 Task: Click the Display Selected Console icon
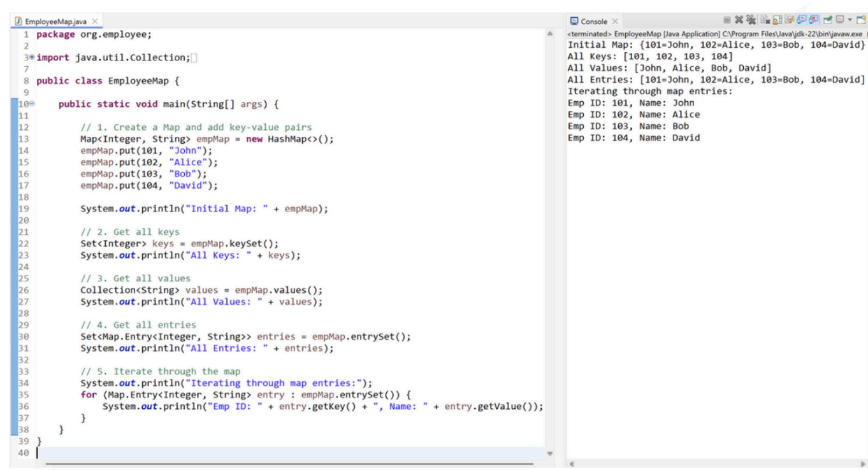pyautogui.click(x=839, y=20)
